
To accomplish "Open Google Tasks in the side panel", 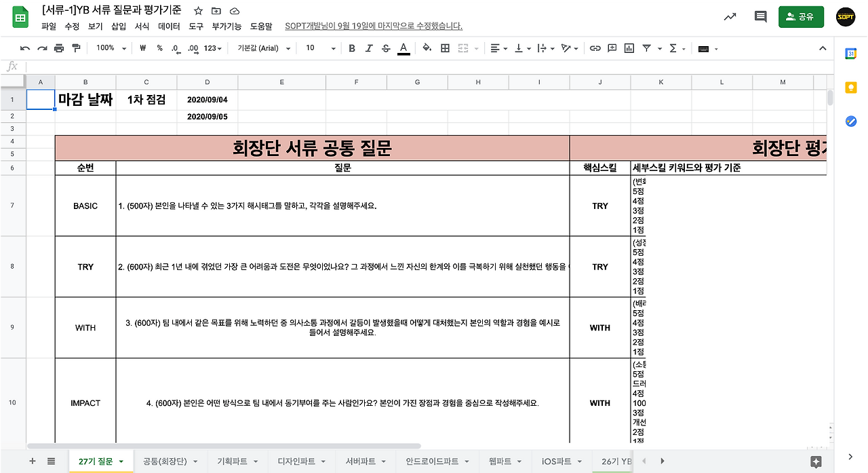I will tap(851, 121).
